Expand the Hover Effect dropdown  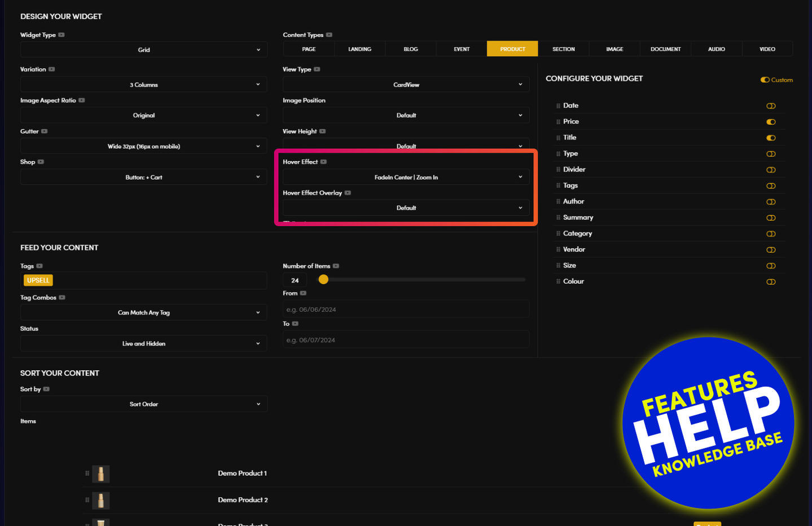[406, 177]
